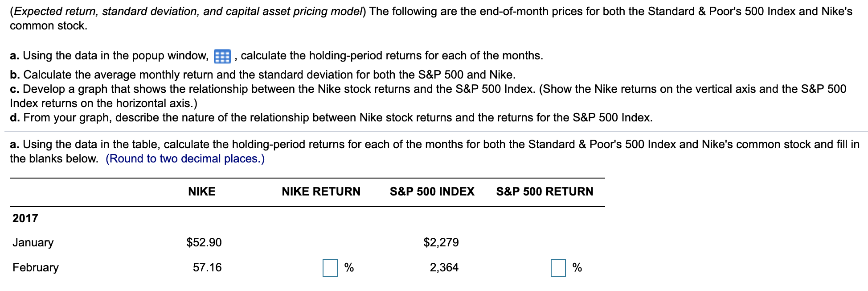Click the percent sign beside S&P Return box
Screen dimensions: 868x291
577,268
